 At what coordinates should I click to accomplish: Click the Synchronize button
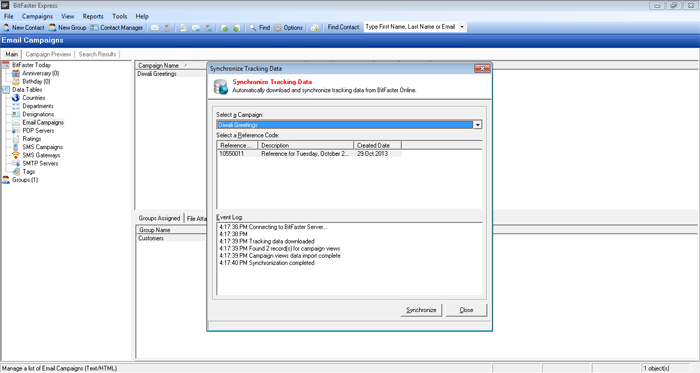point(421,310)
